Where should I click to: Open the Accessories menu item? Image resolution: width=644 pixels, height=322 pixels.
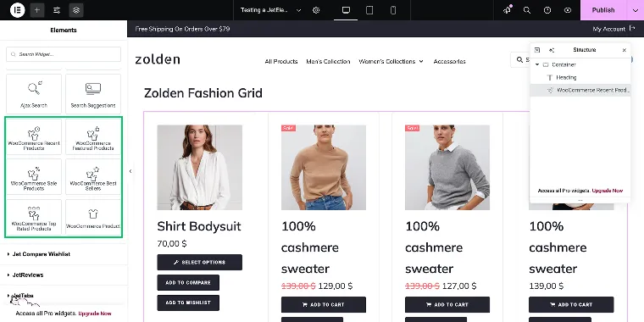(450, 62)
